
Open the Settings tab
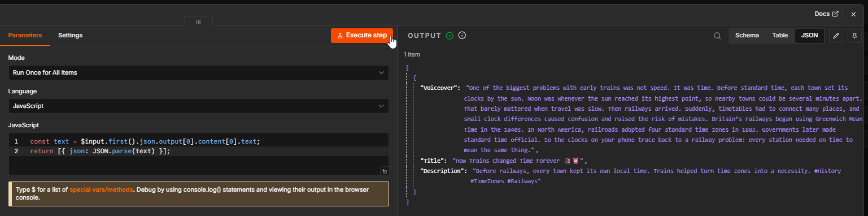click(x=71, y=35)
